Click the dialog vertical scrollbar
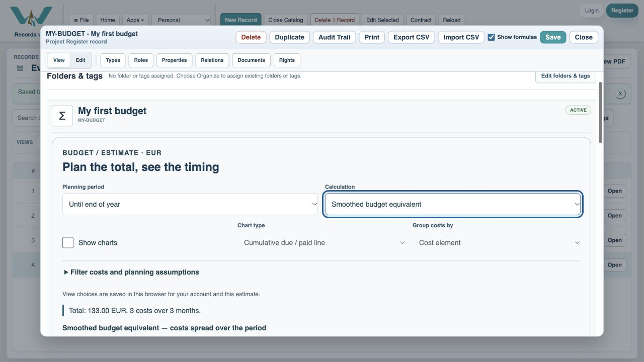This screenshot has height=362, width=644. click(x=600, y=113)
